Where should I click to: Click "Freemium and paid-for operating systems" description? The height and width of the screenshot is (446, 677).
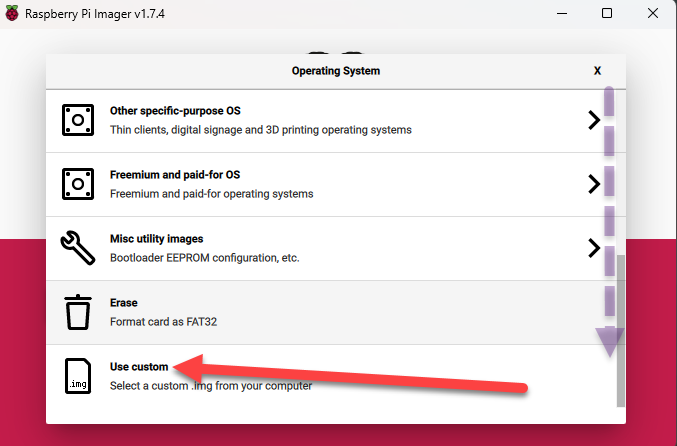pyautogui.click(x=212, y=194)
